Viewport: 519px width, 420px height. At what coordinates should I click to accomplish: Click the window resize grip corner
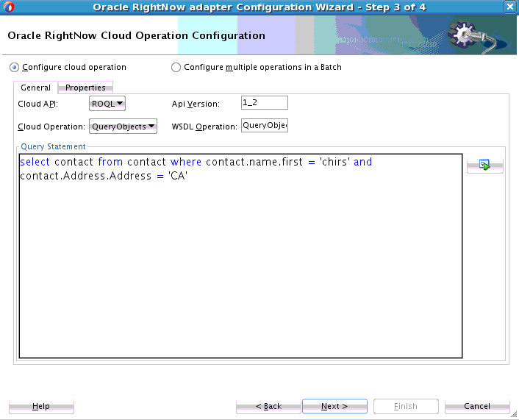[514, 414]
